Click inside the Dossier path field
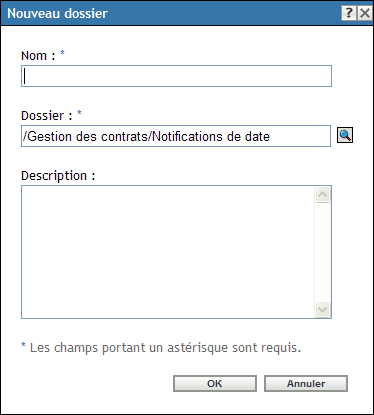The image size is (374, 415). 176,136
